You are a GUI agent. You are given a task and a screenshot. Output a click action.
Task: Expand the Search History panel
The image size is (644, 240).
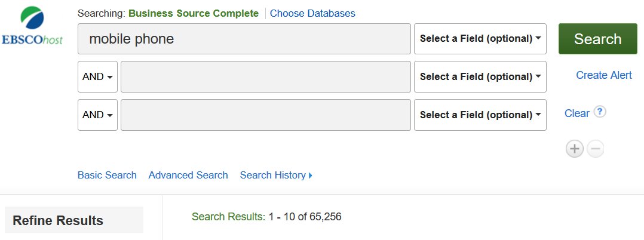(276, 175)
